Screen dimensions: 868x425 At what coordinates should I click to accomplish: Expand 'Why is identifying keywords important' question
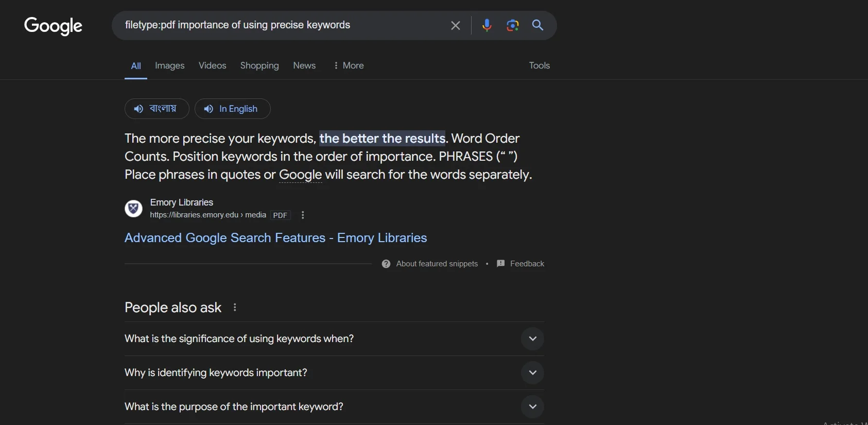tap(334, 373)
